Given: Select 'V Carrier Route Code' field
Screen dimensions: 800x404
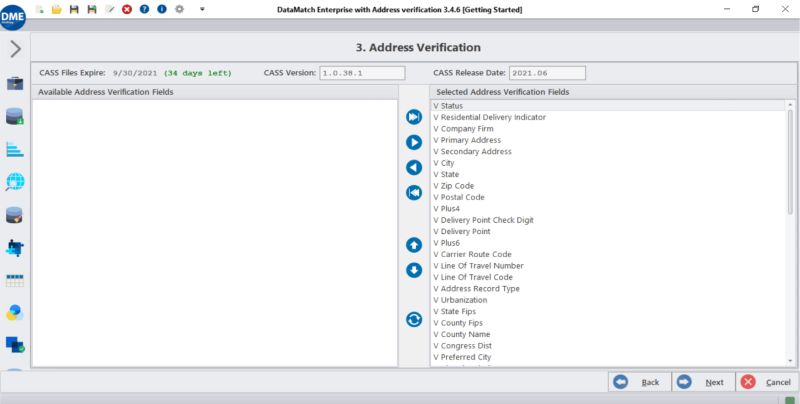Looking at the screenshot, I should (x=608, y=254).
